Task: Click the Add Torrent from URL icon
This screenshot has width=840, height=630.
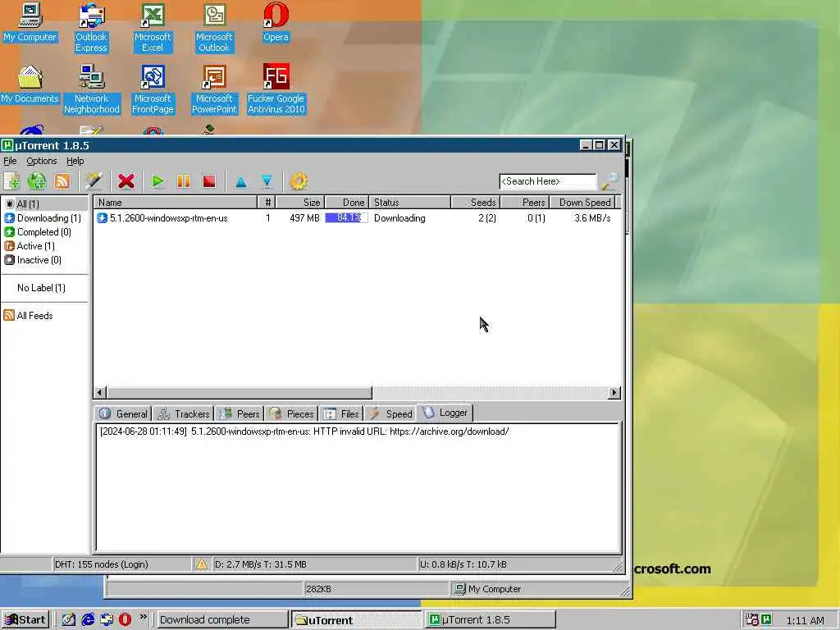Action: [37, 181]
